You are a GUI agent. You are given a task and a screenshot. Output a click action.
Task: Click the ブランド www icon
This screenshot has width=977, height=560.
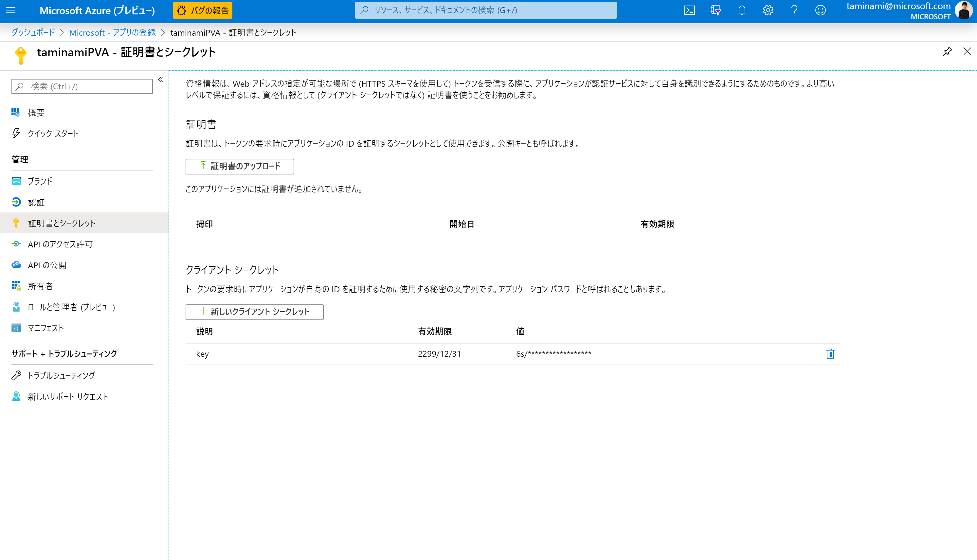pos(16,181)
